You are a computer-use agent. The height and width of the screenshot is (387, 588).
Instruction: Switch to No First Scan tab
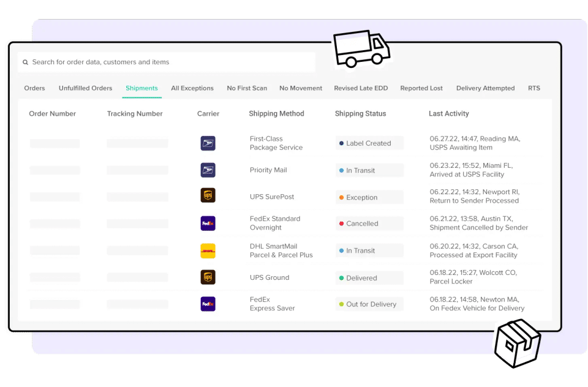coord(247,88)
